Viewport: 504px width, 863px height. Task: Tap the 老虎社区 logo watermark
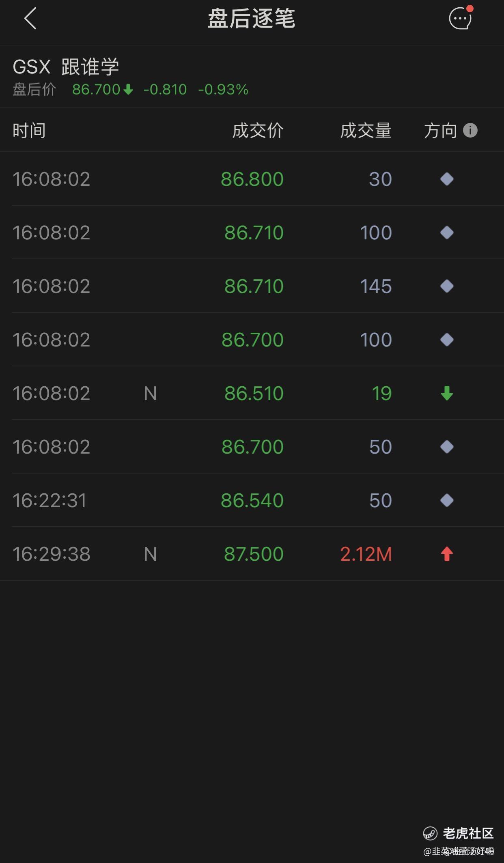459,833
